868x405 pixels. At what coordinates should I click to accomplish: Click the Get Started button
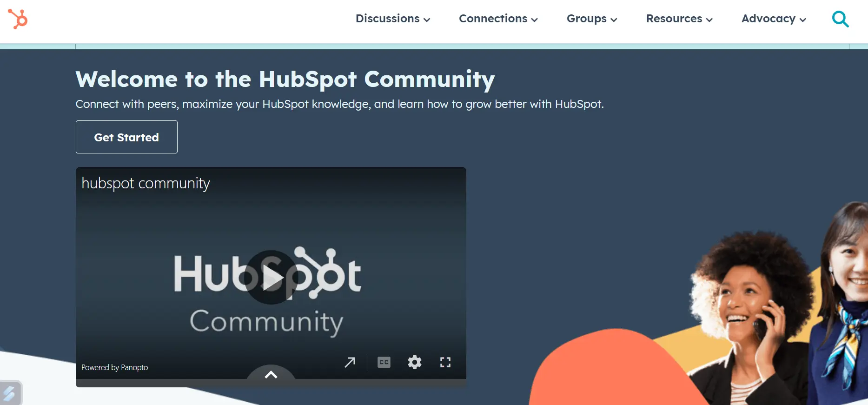point(126,137)
